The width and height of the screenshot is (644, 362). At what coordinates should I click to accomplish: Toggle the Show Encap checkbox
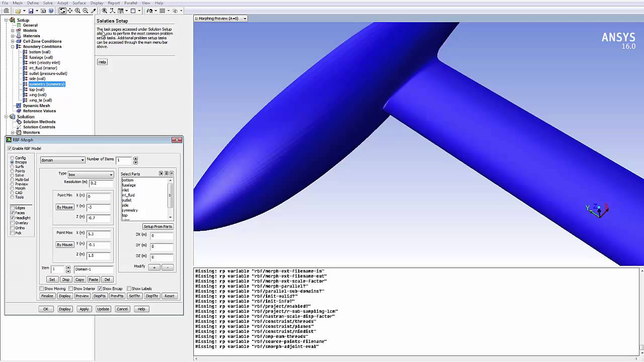(x=100, y=289)
